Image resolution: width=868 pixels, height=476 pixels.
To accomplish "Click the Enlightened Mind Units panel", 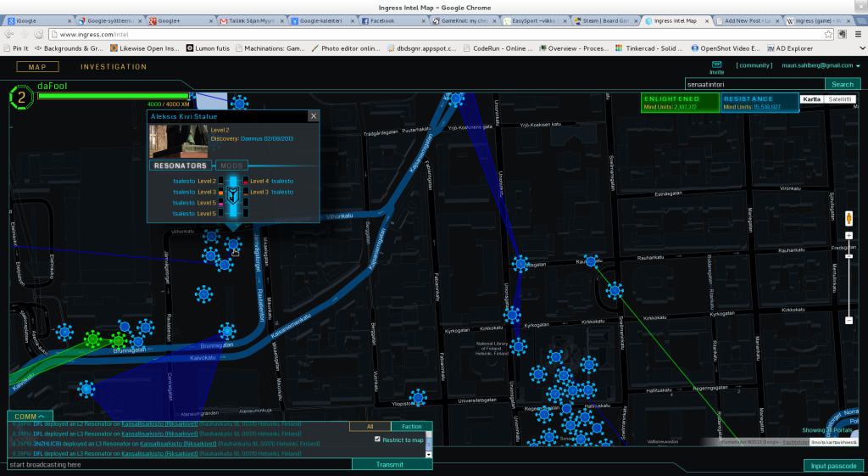I will (680, 103).
